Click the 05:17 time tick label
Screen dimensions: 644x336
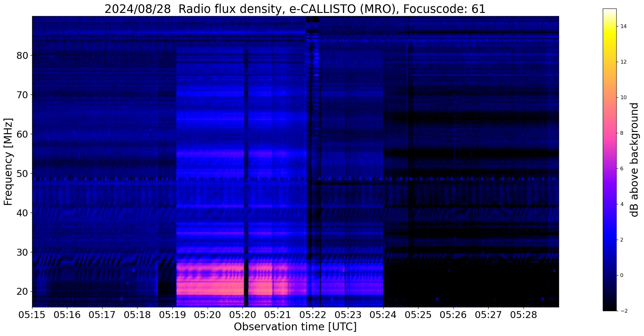(102, 315)
